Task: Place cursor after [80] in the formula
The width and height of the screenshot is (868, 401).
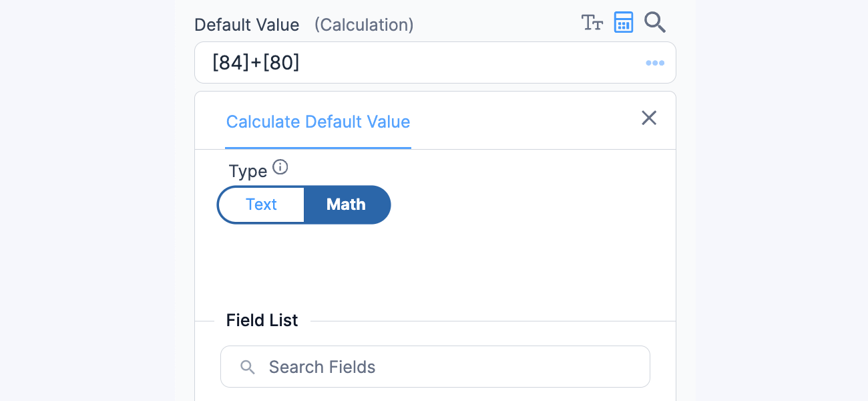Action: pos(301,63)
